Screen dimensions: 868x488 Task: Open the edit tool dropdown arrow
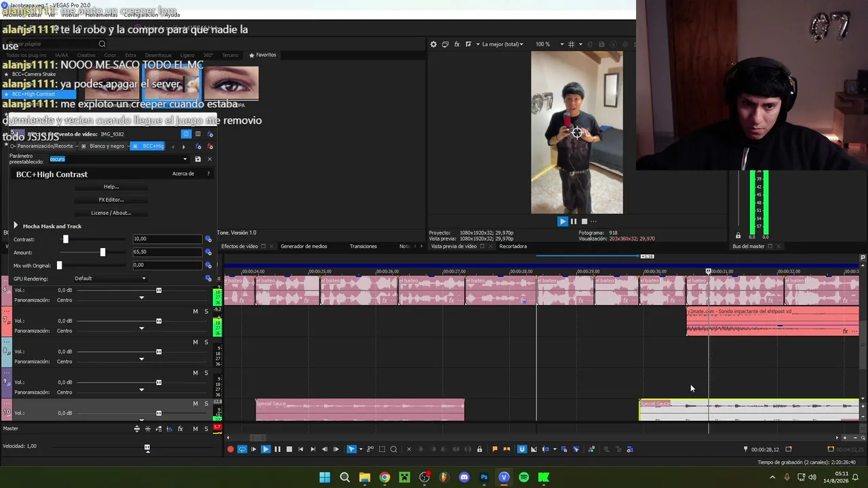click(360, 449)
